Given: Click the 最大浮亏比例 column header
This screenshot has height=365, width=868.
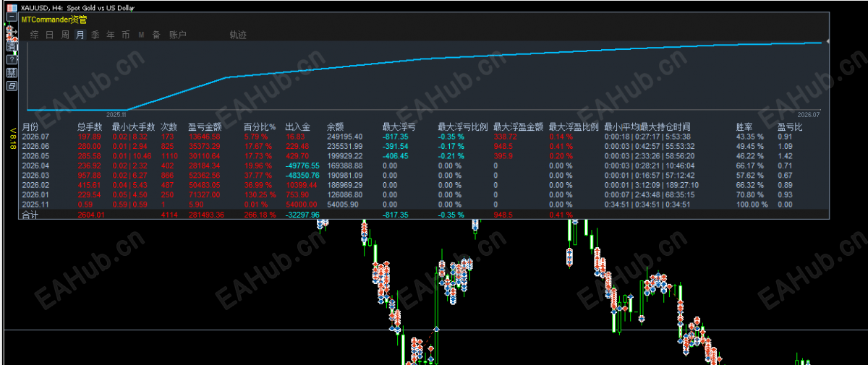Looking at the screenshot, I should 463,126.
